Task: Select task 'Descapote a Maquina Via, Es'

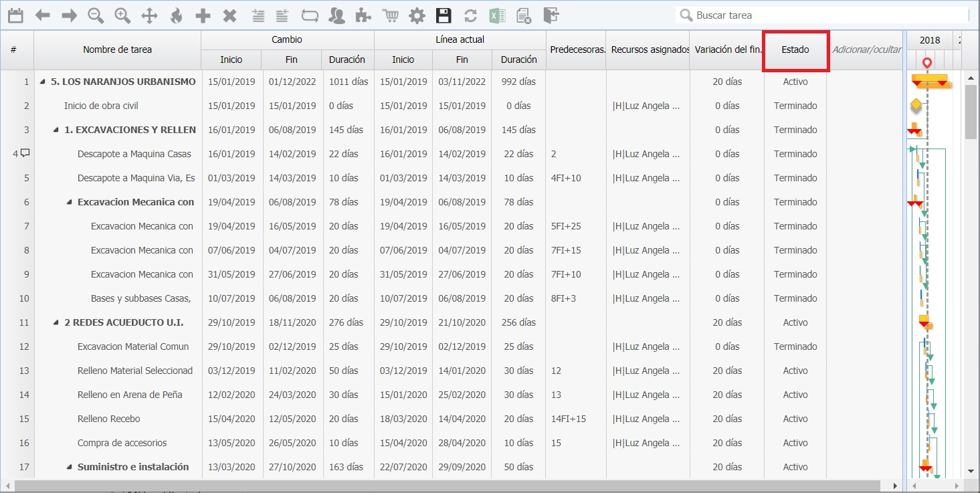Action: [x=136, y=178]
